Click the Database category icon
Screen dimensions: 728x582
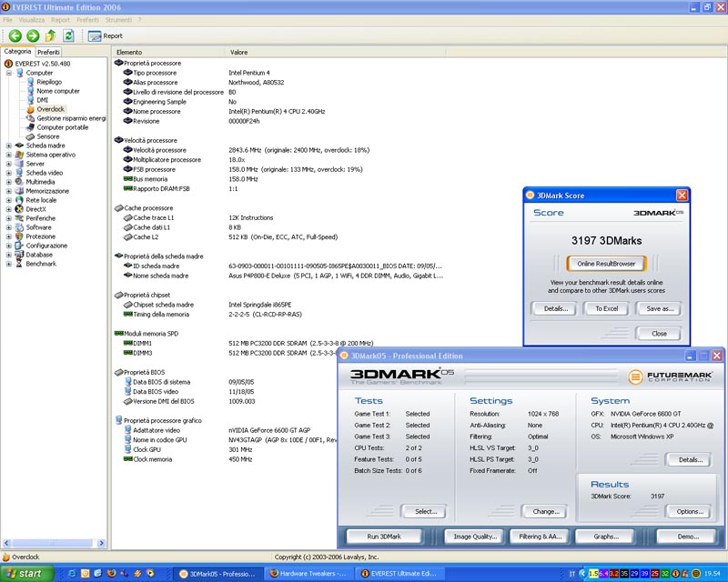[19, 255]
